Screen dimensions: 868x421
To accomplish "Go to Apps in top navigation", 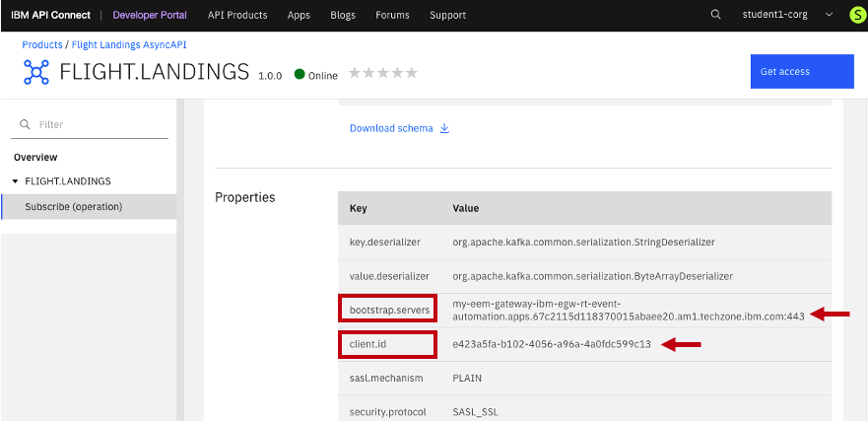I will [x=299, y=15].
